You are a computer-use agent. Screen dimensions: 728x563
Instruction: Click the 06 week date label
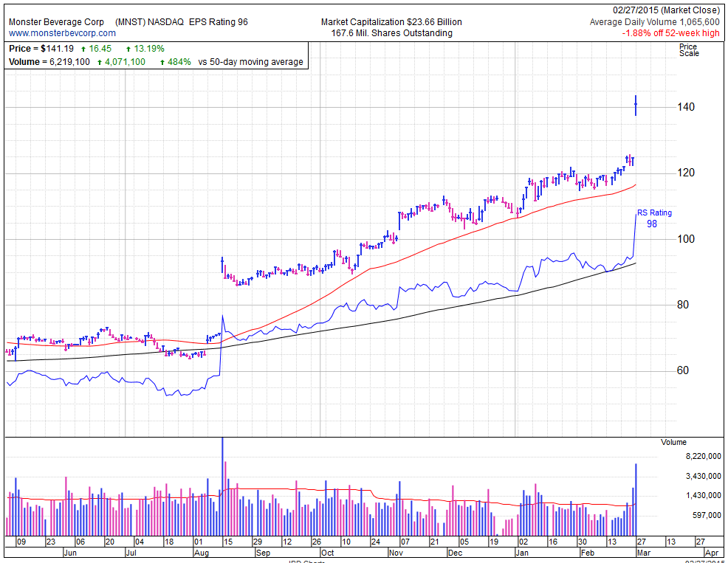(x=80, y=542)
